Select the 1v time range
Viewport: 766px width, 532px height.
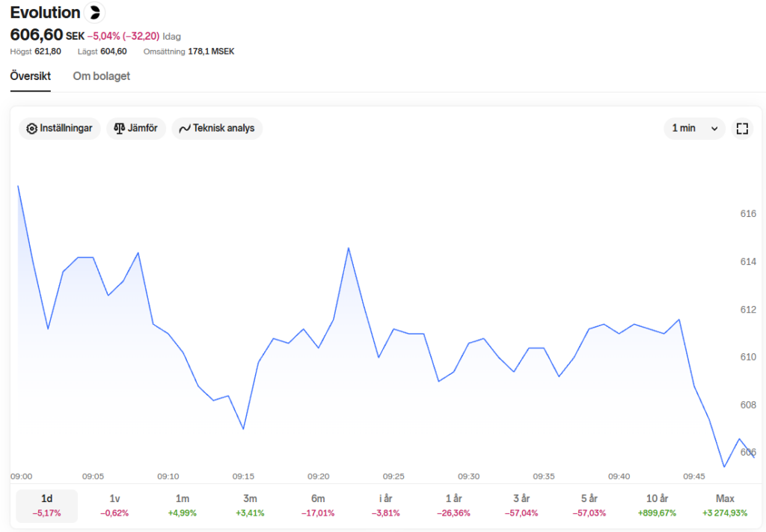coord(114,506)
